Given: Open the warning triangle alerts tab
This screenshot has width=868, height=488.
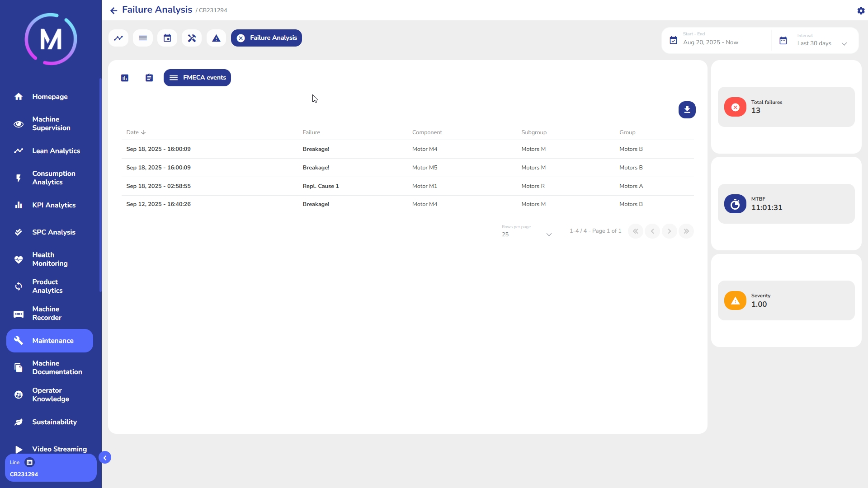Looking at the screenshot, I should pyautogui.click(x=216, y=38).
